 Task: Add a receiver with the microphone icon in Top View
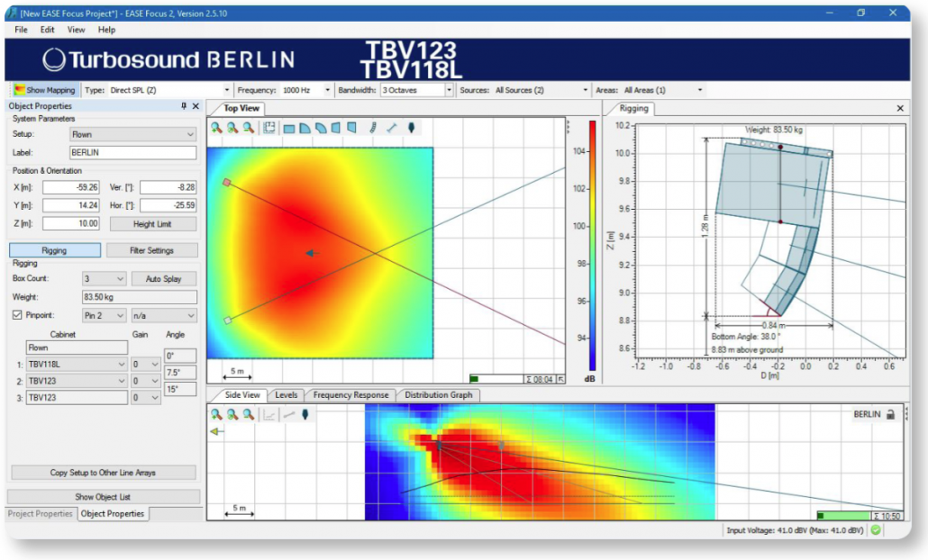point(412,128)
